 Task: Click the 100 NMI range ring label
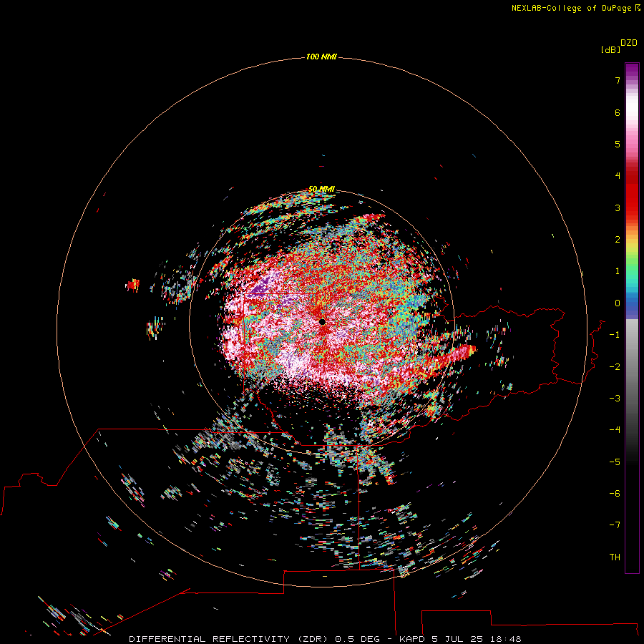point(321,57)
